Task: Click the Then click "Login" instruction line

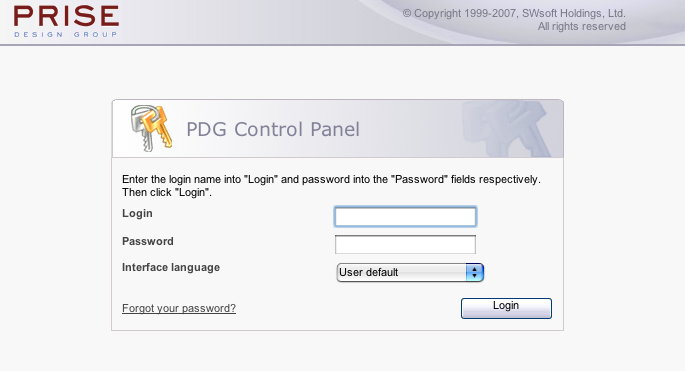Action: pyautogui.click(x=167, y=192)
